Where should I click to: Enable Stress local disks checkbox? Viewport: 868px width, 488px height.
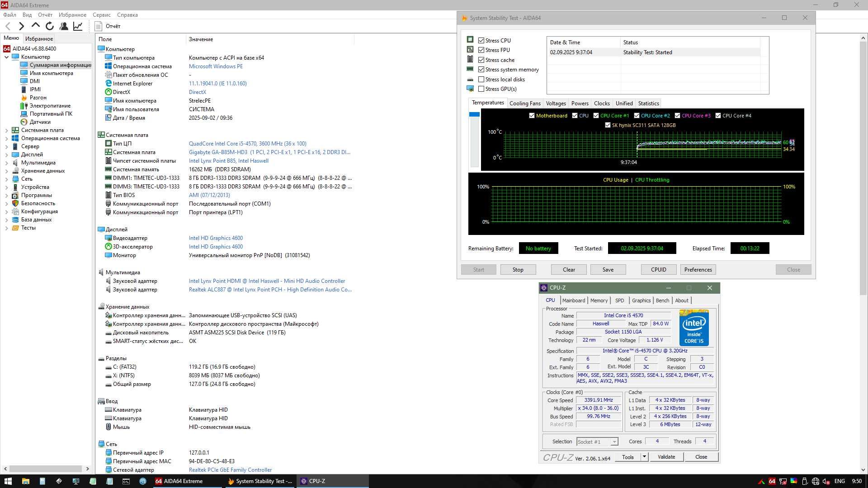[x=481, y=80]
